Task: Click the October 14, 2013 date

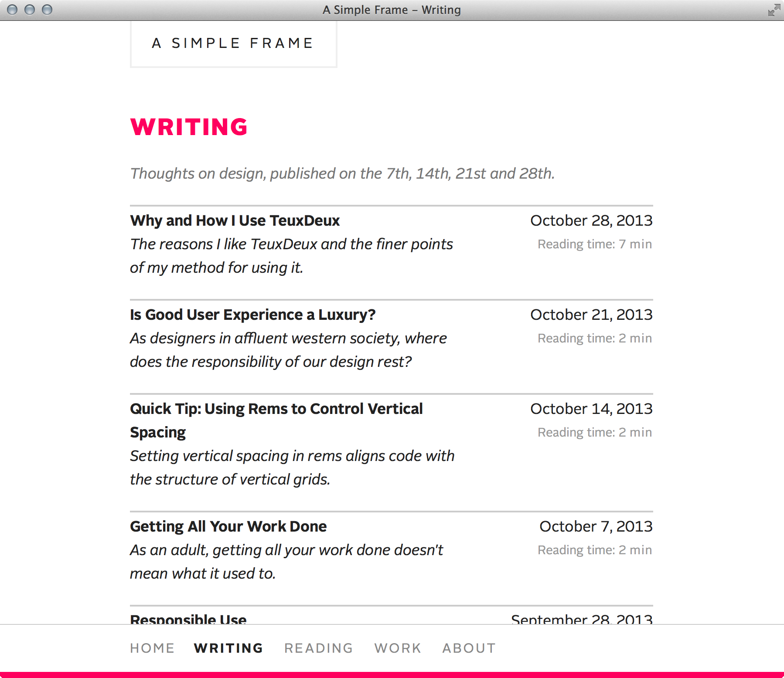Action: point(591,409)
